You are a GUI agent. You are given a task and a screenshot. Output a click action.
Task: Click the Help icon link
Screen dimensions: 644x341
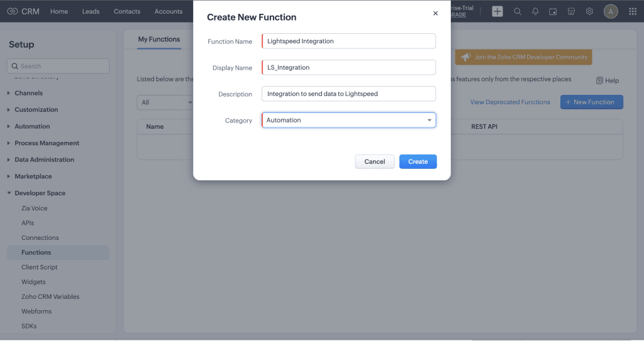608,80
